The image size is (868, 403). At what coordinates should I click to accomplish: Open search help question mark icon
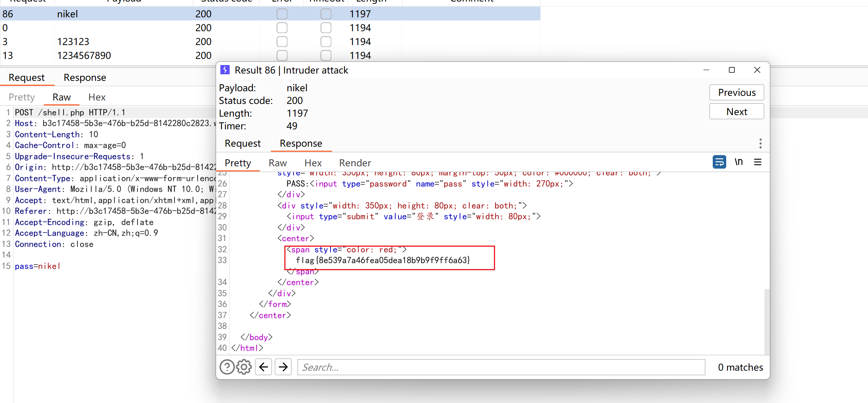point(227,367)
